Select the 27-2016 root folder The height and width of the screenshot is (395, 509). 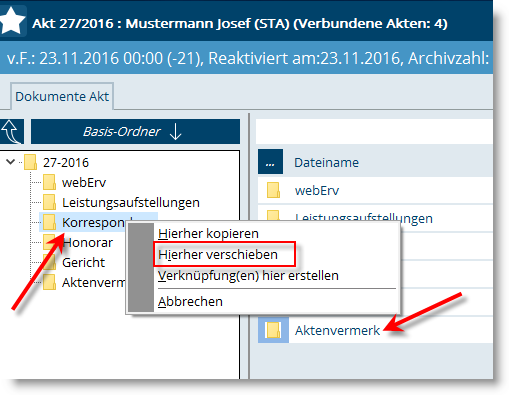(66, 163)
